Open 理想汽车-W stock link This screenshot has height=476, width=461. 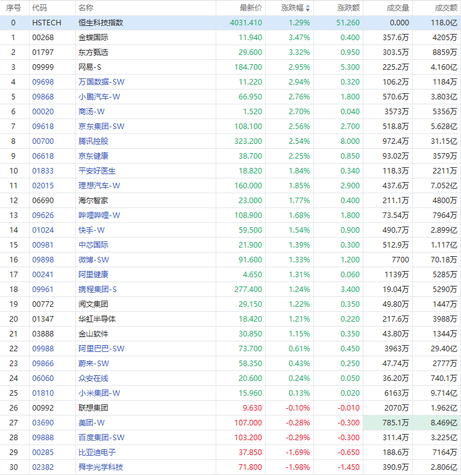point(99,186)
